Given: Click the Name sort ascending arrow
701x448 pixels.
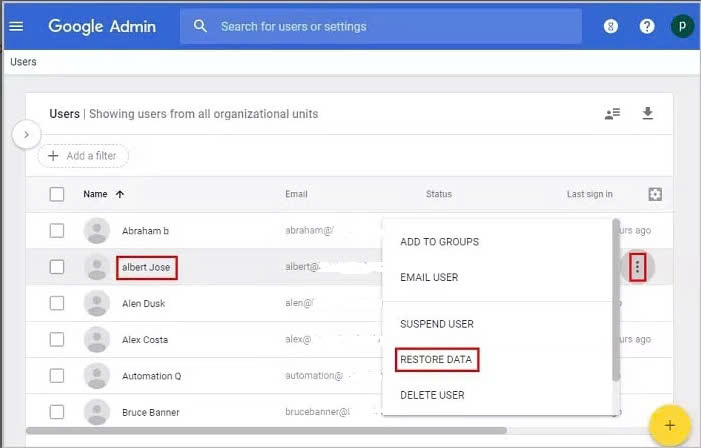Looking at the screenshot, I should click(x=120, y=194).
